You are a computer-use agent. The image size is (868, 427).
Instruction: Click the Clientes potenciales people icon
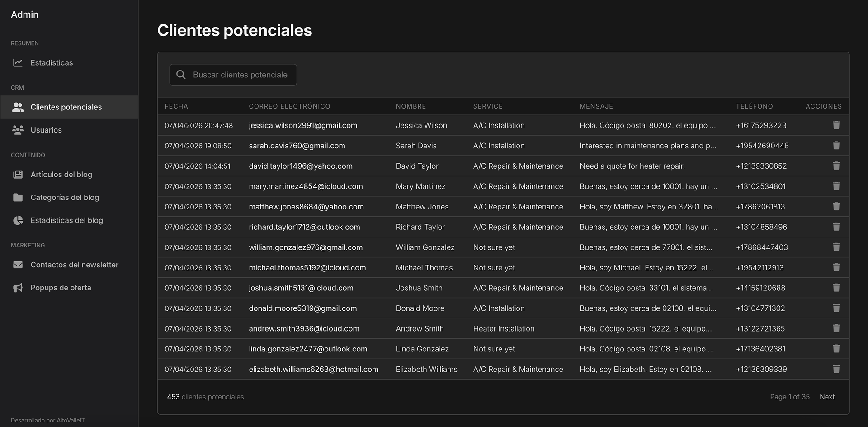click(x=18, y=107)
